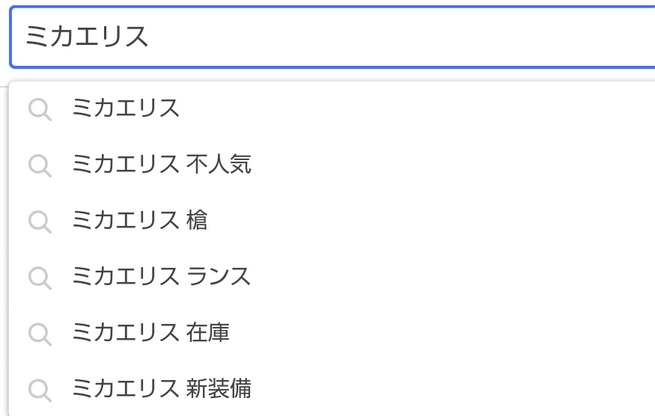This screenshot has height=416, width=655.
Task: Click the search icon beside ミカエリス 槍
Action: 40,221
